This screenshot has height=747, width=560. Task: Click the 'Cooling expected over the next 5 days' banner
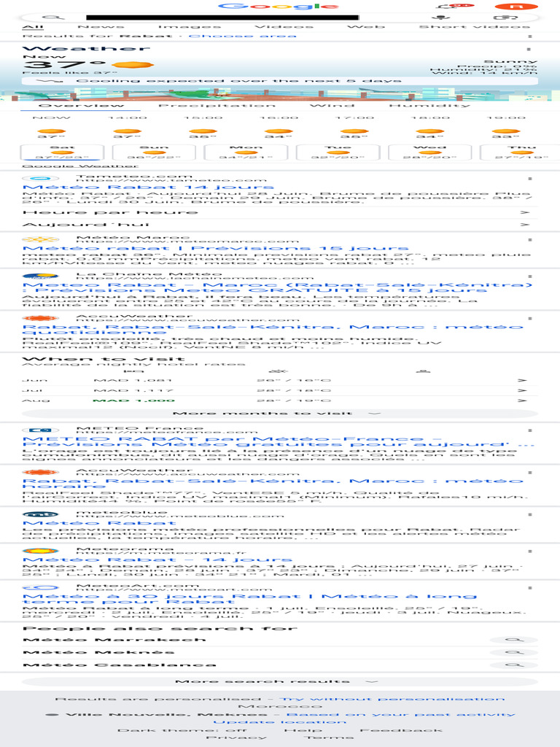click(280, 81)
